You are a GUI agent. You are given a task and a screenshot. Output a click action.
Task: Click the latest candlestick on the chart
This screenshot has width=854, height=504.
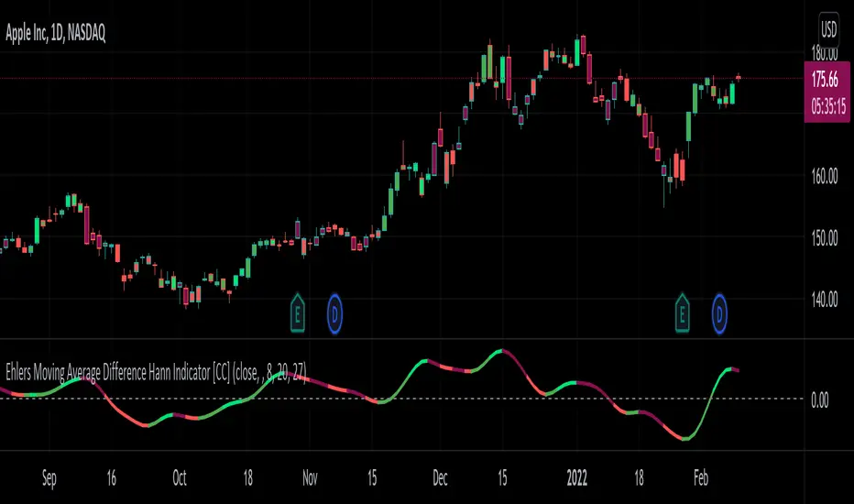click(x=739, y=77)
